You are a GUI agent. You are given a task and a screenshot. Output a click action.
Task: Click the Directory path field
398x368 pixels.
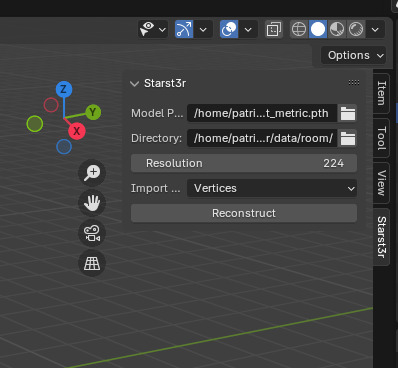(x=262, y=138)
